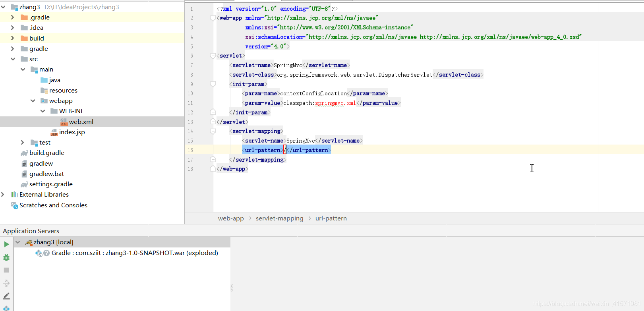Click the WEB-INF folder icon
The width and height of the screenshot is (644, 311).
54,111
